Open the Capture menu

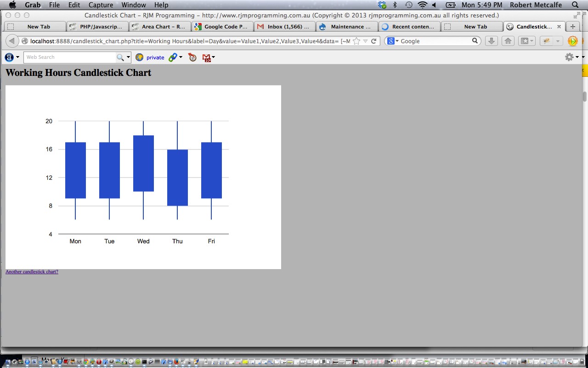click(101, 5)
